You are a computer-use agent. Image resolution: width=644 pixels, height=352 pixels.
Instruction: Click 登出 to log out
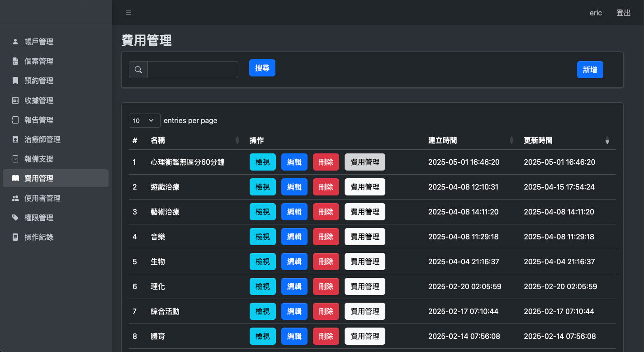[x=624, y=13]
